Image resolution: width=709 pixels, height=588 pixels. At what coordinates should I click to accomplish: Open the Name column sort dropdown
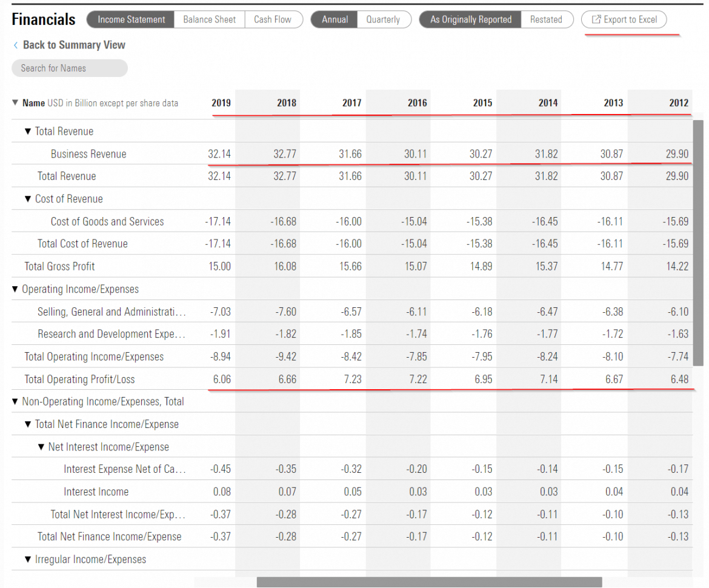tap(15, 103)
